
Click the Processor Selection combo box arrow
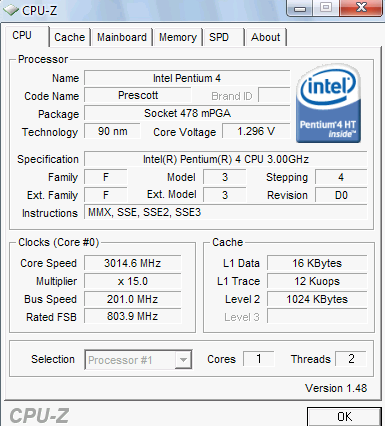click(x=183, y=360)
